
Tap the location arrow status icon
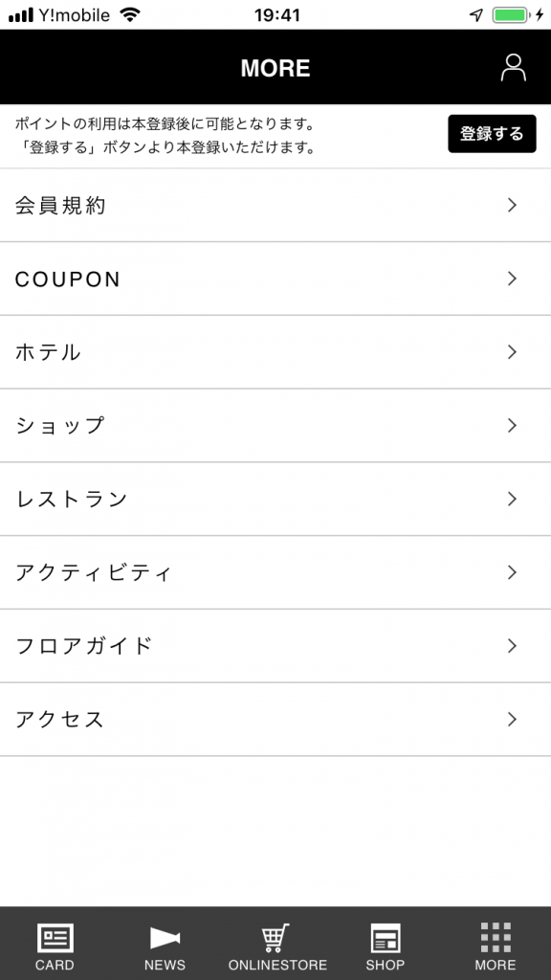[x=476, y=15]
